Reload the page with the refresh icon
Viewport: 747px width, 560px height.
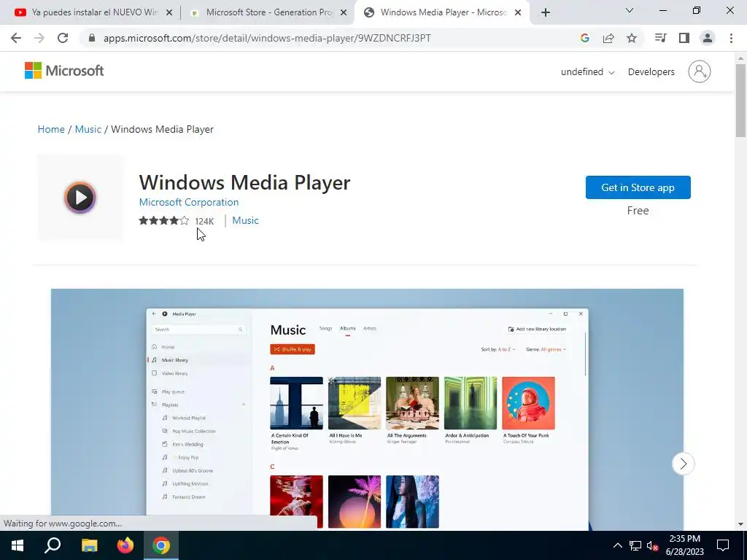pyautogui.click(x=63, y=38)
